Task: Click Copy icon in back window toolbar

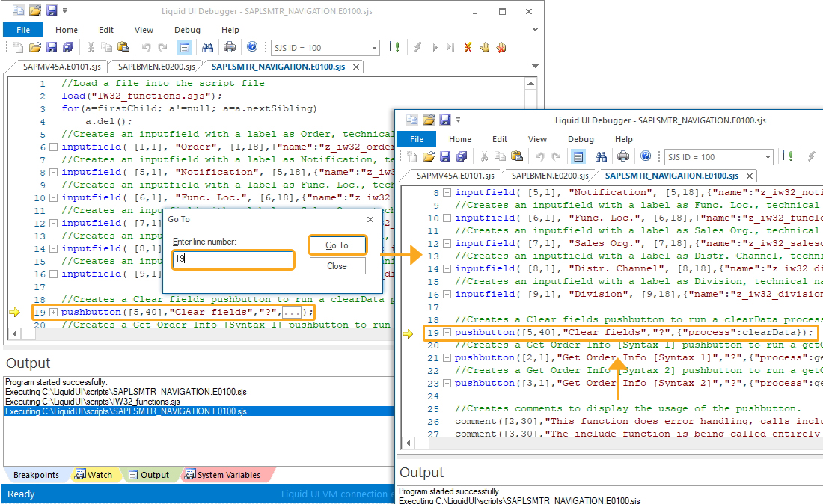Action: (106, 48)
